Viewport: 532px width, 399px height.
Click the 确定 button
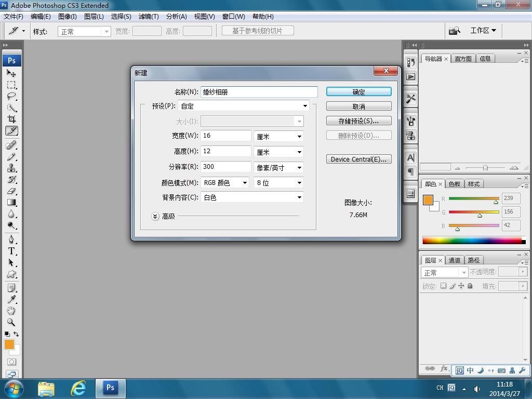pyautogui.click(x=358, y=91)
